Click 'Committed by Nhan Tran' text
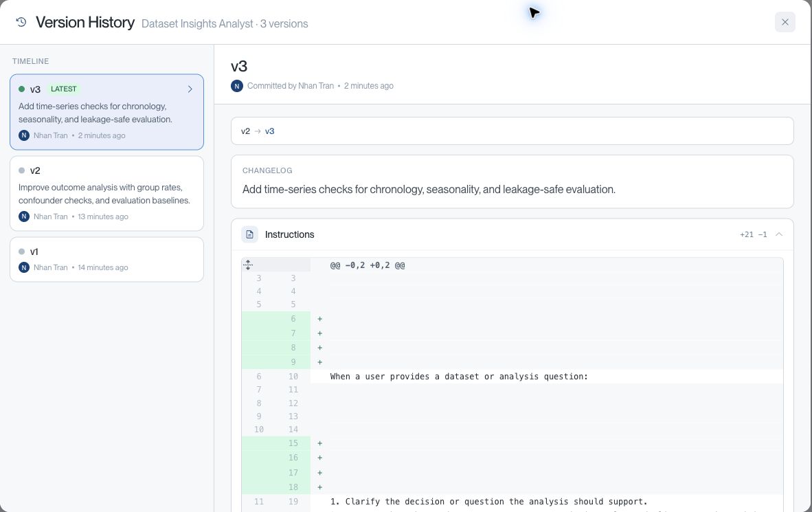Viewport: 812px width, 512px height. [x=291, y=86]
